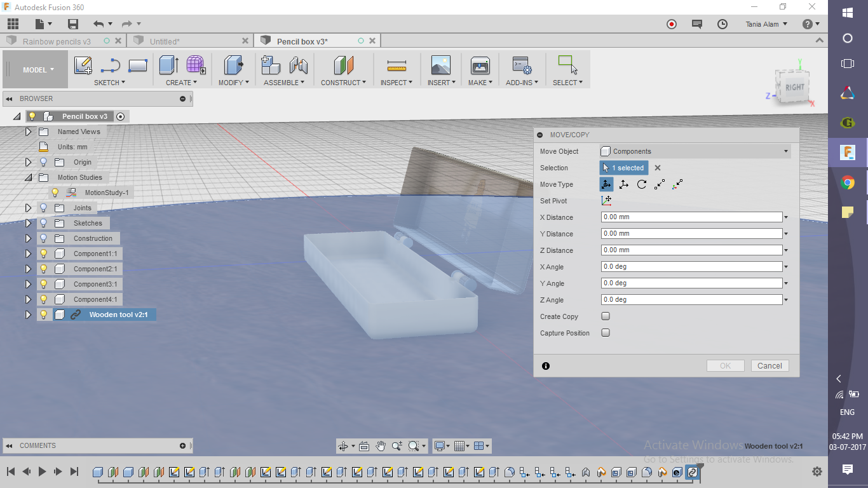
Task: Check the Create Copy checkbox
Action: [x=606, y=316]
